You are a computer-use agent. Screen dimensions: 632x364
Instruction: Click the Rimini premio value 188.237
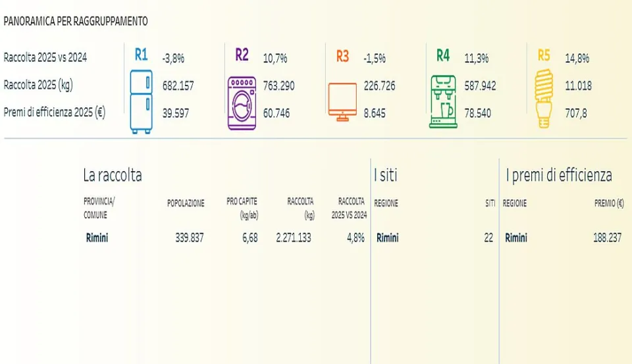[x=607, y=238]
